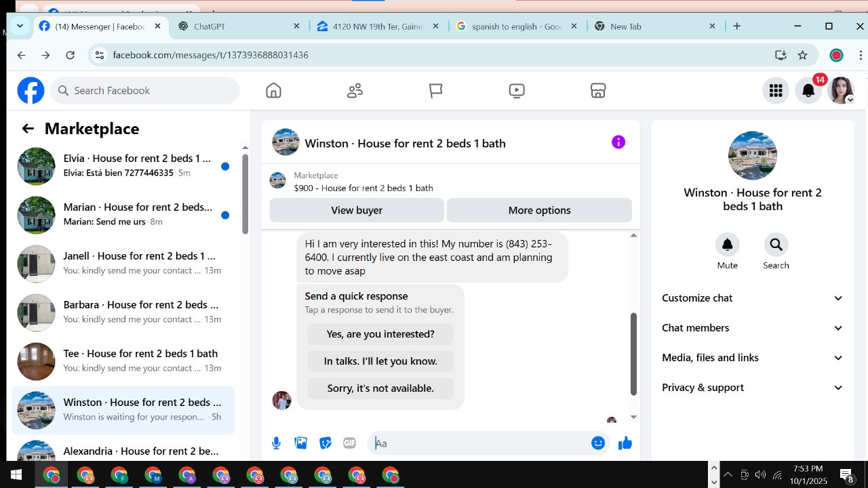868x488 pixels.
Task: Switch to 4120 NW 19th Ter tab
Action: click(377, 26)
